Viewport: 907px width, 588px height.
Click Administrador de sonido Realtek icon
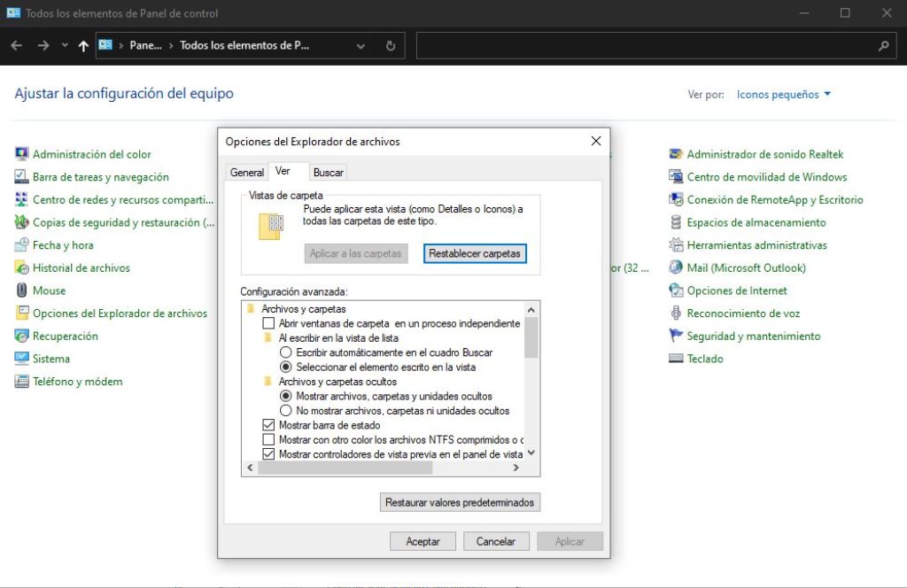[676, 154]
